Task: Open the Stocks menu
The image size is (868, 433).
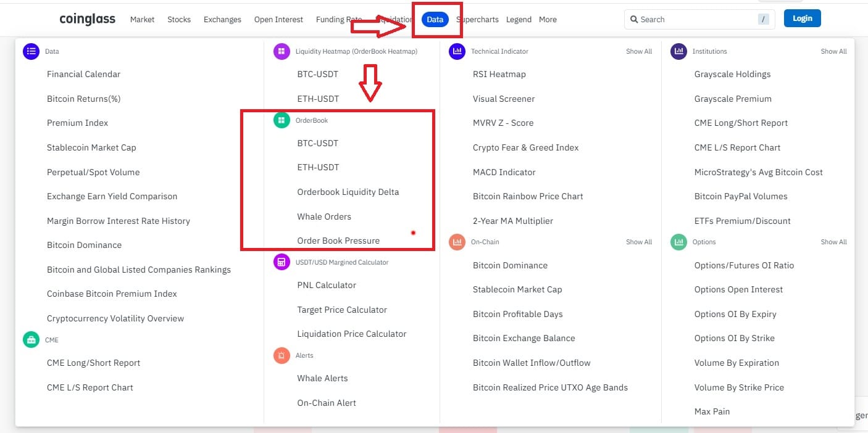Action: 179,20
